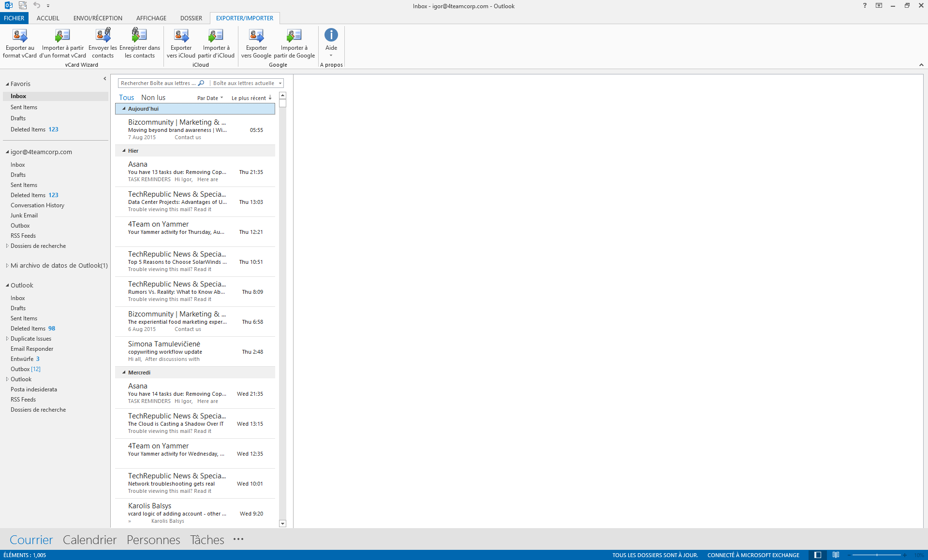This screenshot has width=928, height=560.
Task: Open Conversation History folder
Action: 37,205
